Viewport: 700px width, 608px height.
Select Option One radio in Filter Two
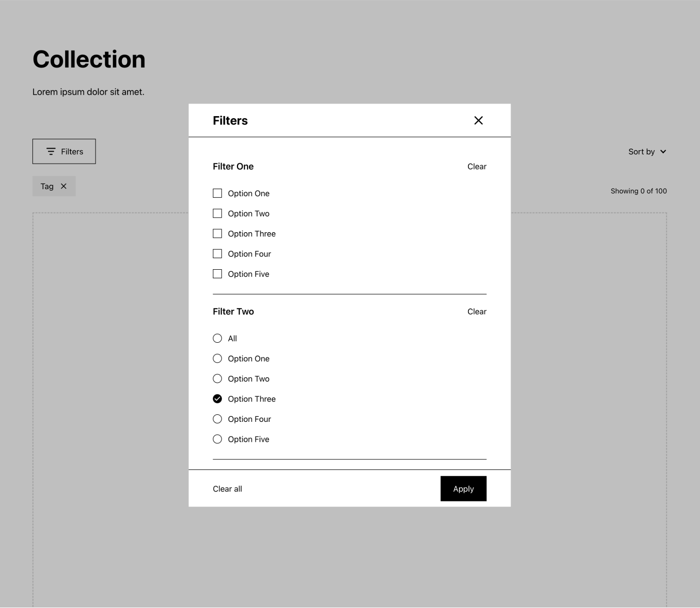pyautogui.click(x=217, y=358)
